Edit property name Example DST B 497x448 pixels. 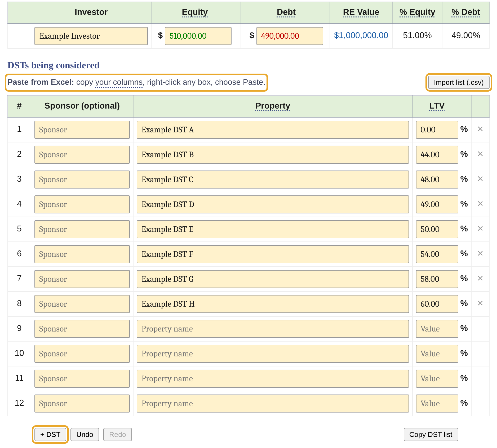tap(273, 155)
